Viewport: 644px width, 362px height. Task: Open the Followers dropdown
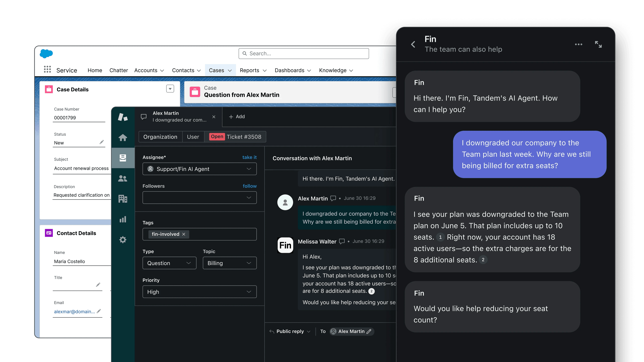[200, 198]
